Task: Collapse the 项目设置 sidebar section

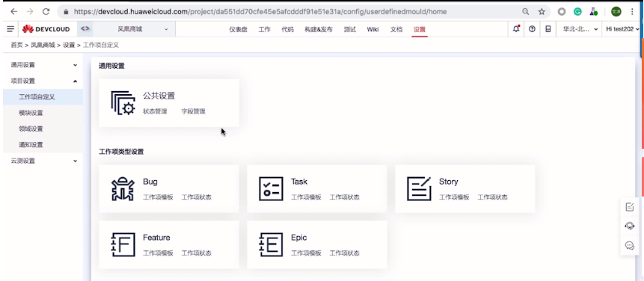Action: (43, 81)
